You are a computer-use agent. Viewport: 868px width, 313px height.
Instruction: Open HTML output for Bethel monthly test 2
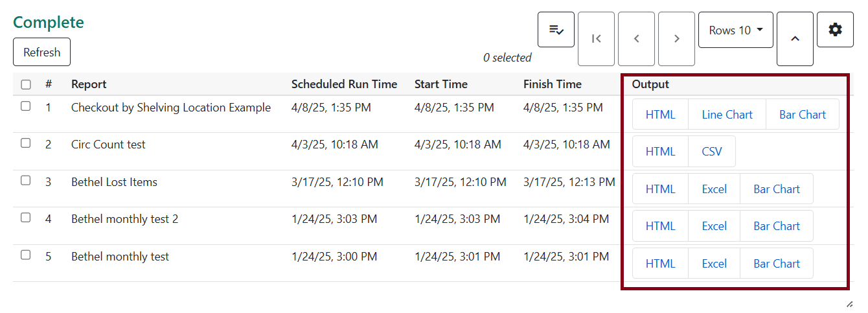click(x=660, y=226)
